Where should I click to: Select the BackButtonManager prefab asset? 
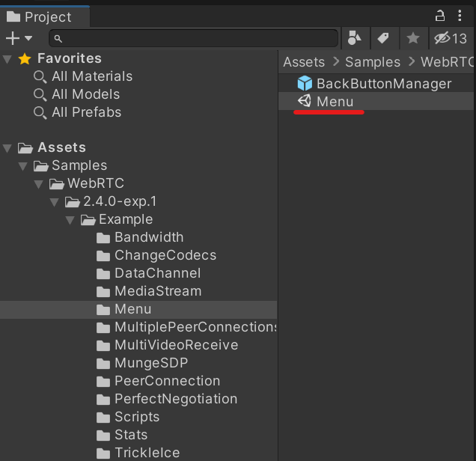click(383, 83)
